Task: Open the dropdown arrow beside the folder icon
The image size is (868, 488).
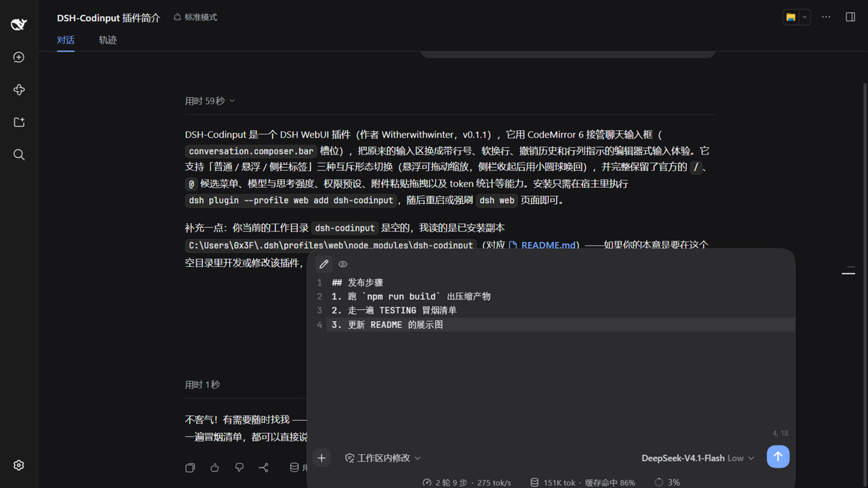Action: click(804, 17)
